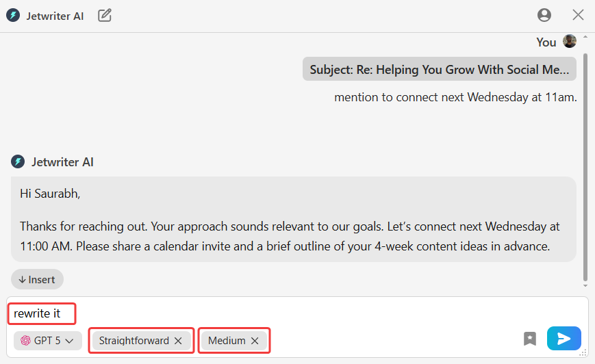
Task: Click the user avatar next to You
Action: 570,42
